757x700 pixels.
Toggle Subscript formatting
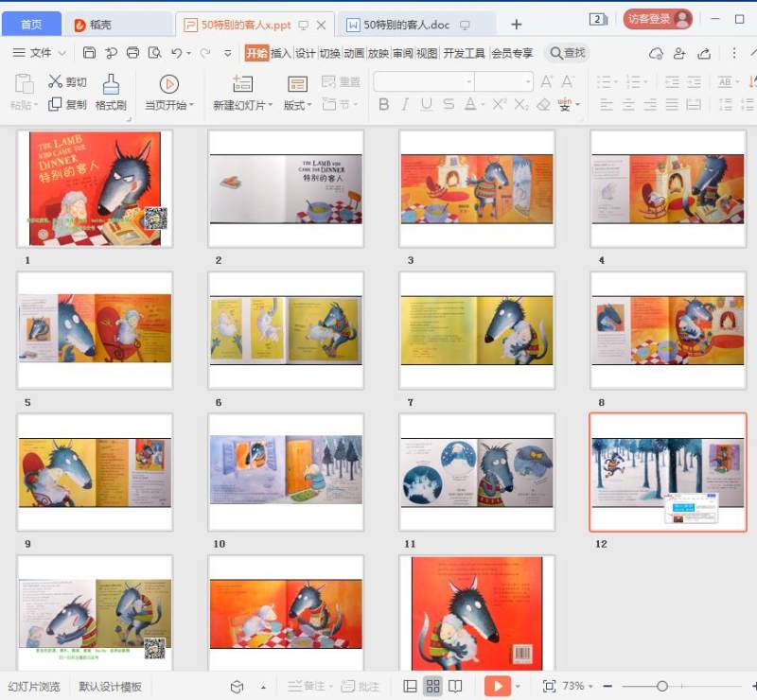pos(521,104)
